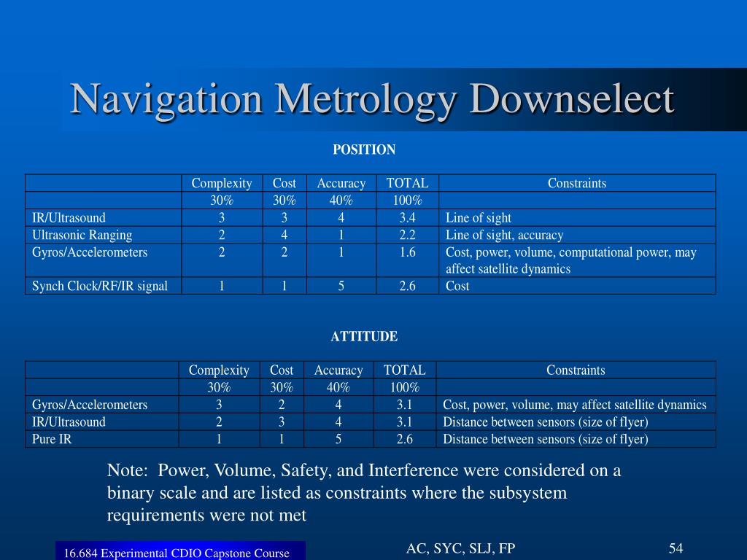Click "Constraints" header in the Position table
Screen dimensions: 747x560
coord(577,183)
